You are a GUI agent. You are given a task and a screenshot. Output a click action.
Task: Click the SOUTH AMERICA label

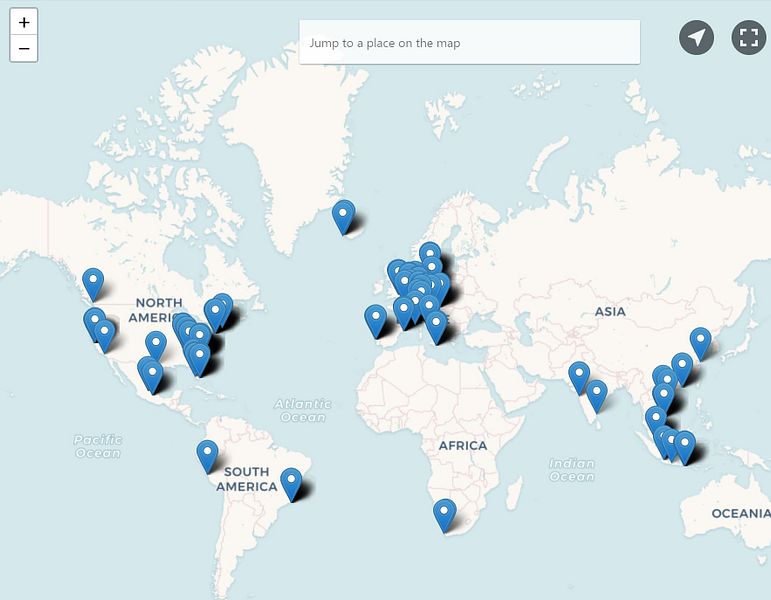click(247, 479)
